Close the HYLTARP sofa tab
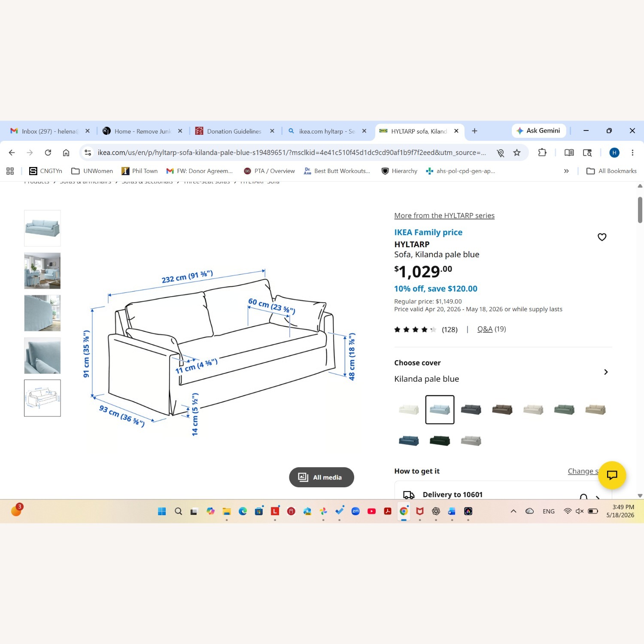The width and height of the screenshot is (644, 644). click(456, 131)
